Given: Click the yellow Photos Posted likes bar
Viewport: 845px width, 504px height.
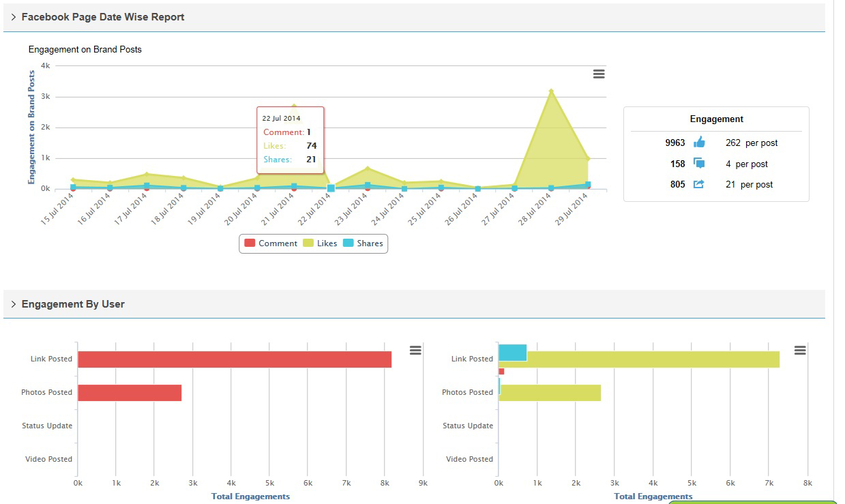Looking at the screenshot, I should pos(550,393).
